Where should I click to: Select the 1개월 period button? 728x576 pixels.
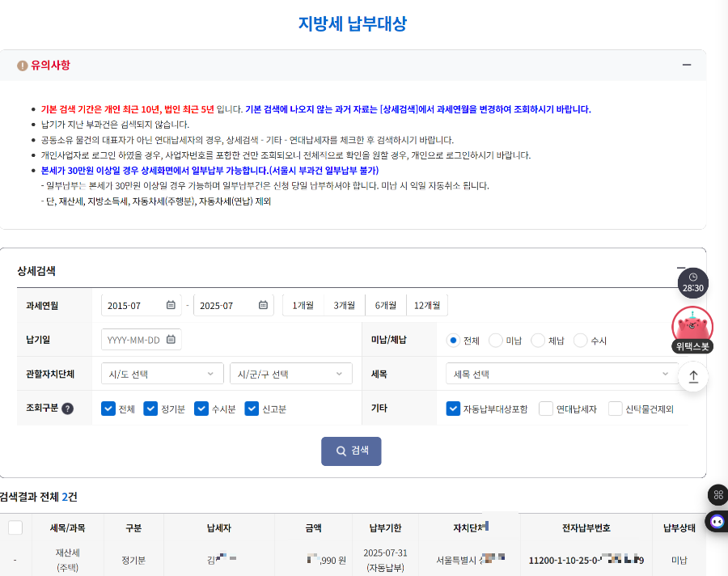click(303, 305)
